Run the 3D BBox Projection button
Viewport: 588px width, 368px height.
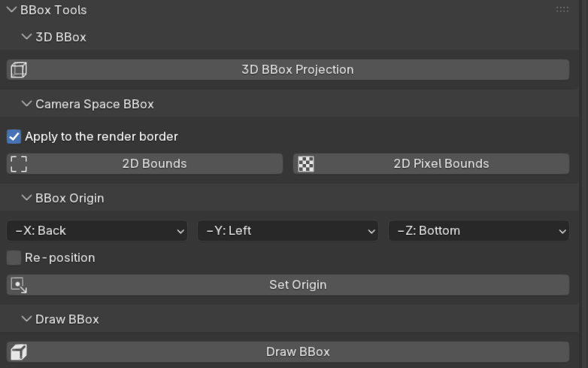tap(297, 70)
